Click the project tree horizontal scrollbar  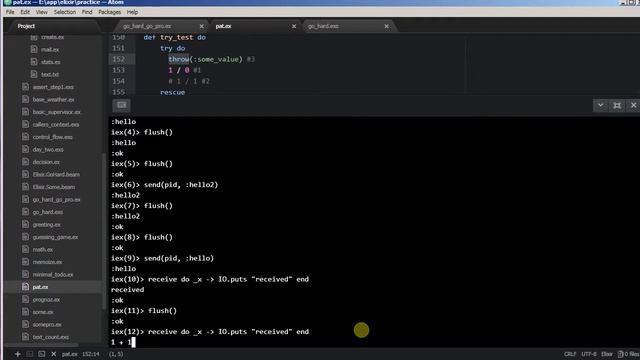click(41, 345)
